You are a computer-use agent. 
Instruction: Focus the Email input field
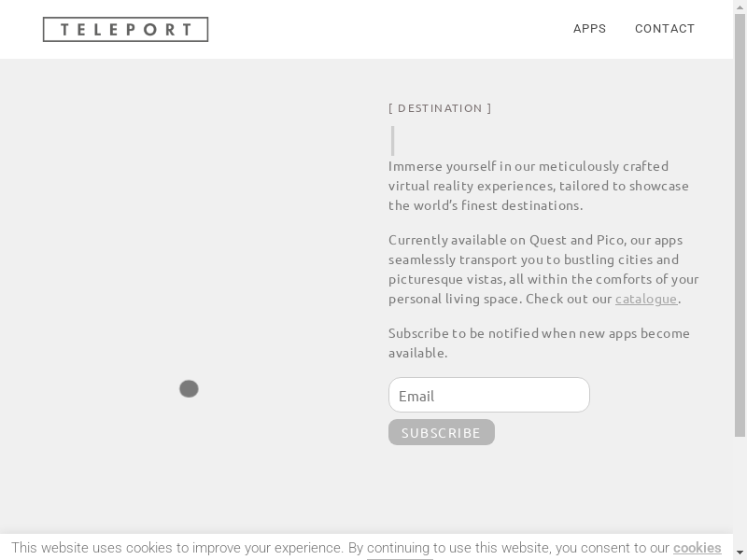click(488, 395)
